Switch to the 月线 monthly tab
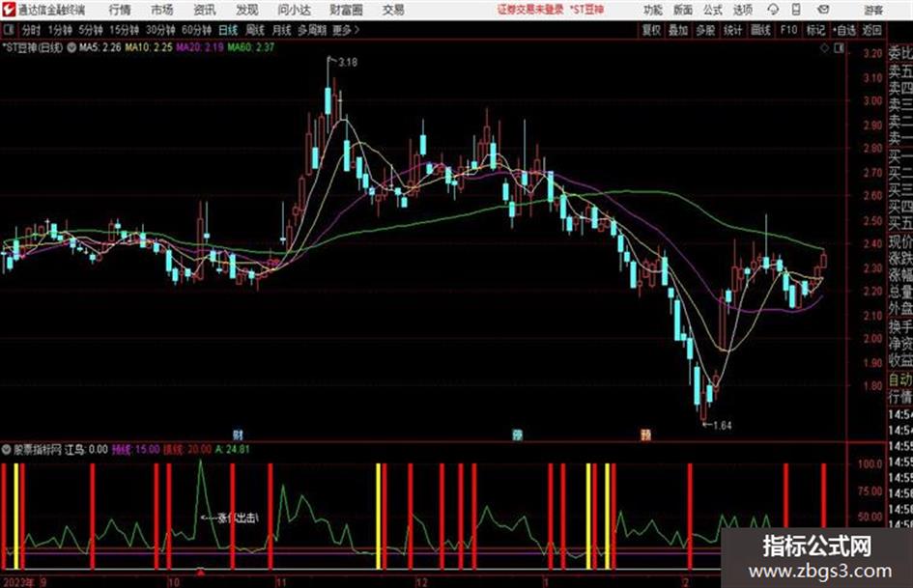 pos(281,30)
